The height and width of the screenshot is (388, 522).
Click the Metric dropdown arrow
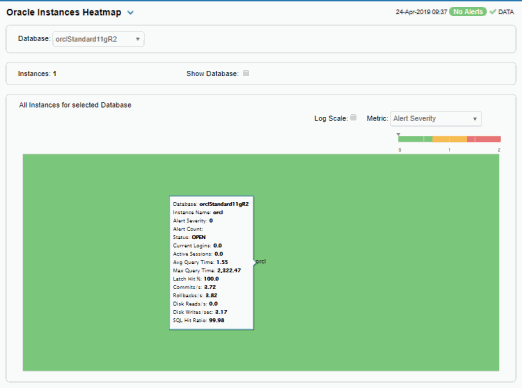coord(475,119)
